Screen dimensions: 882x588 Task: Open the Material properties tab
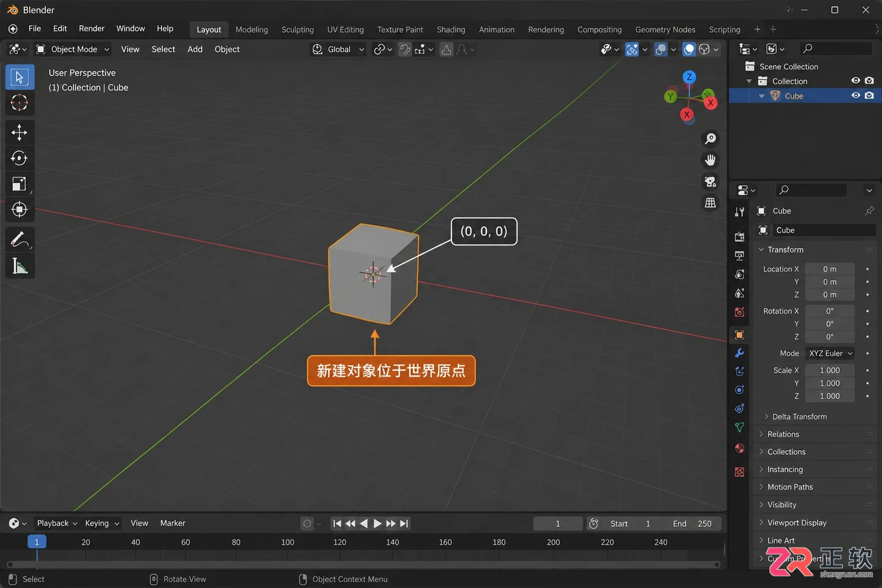coord(740,448)
